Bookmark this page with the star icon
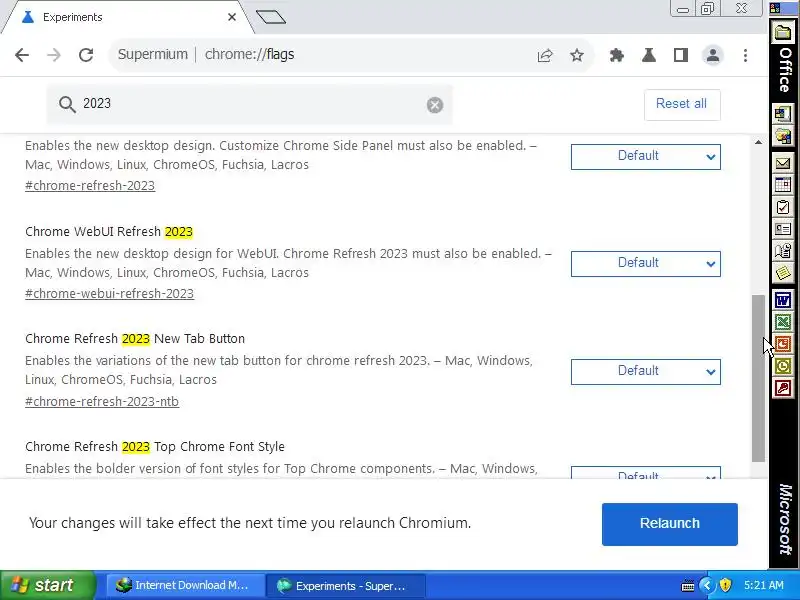Viewport: 800px width, 600px height. click(577, 55)
